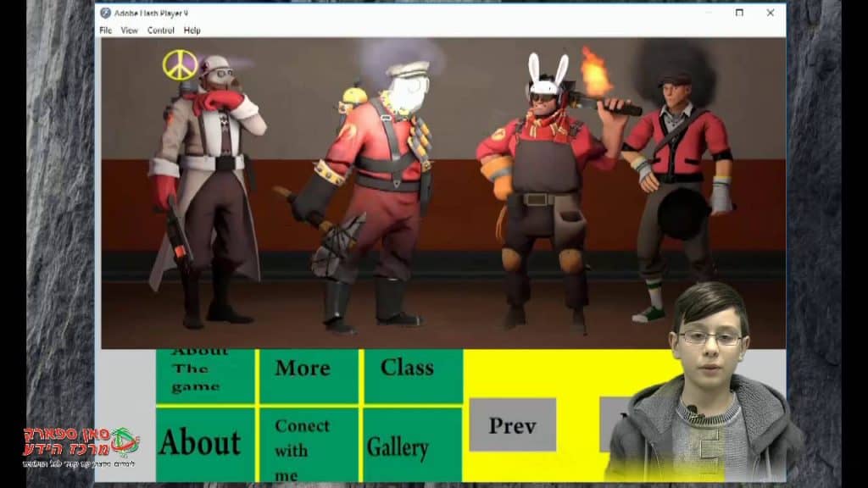The width and height of the screenshot is (868, 488).
Task: Click the Conect with me button
Action: coord(309,445)
